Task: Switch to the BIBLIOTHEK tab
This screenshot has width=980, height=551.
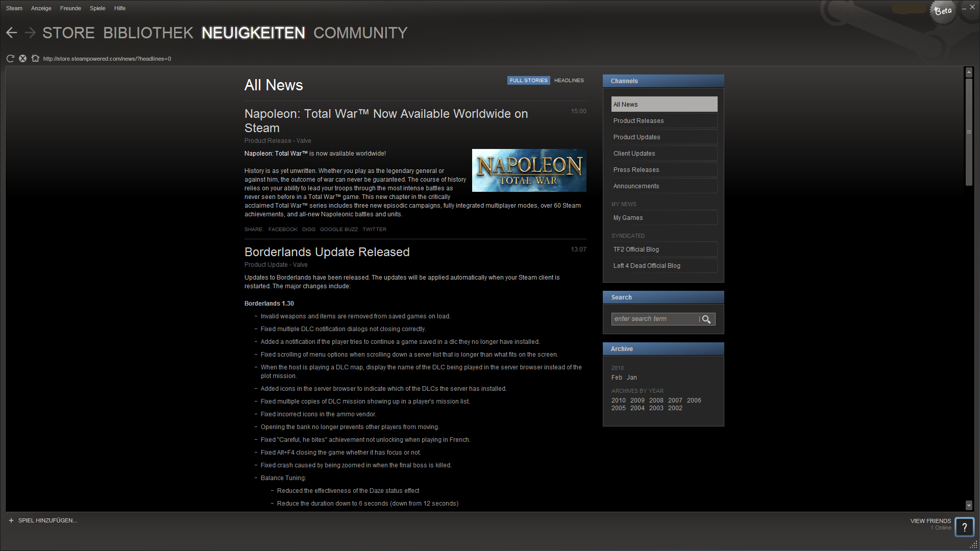Action: point(148,33)
